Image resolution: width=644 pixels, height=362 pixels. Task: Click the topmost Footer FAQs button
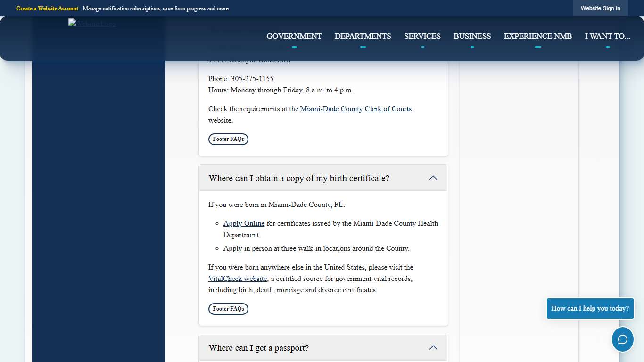click(228, 139)
